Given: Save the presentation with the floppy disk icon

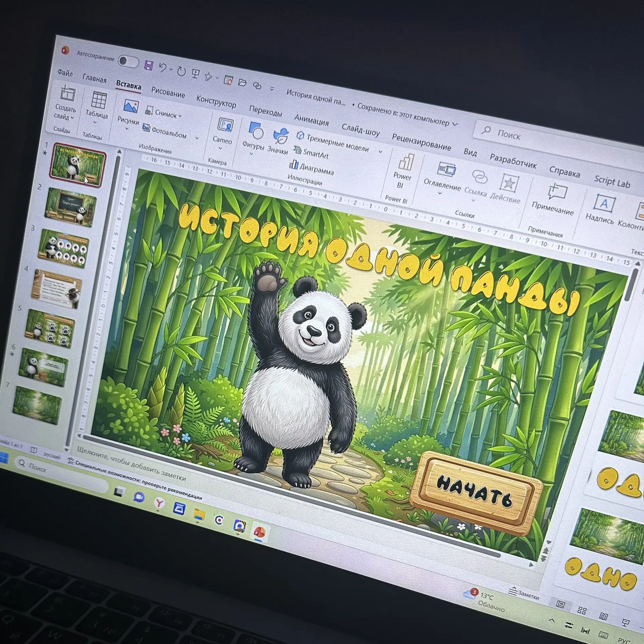Looking at the screenshot, I should pos(149,65).
